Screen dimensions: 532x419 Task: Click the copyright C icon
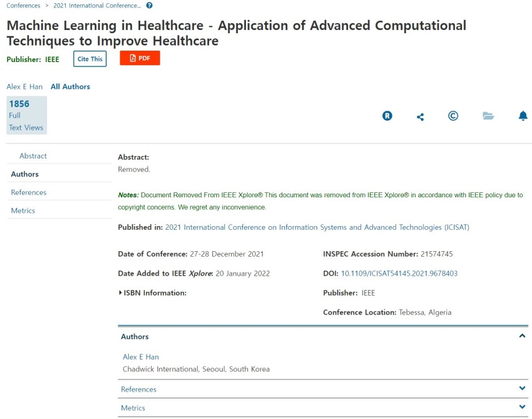(453, 116)
